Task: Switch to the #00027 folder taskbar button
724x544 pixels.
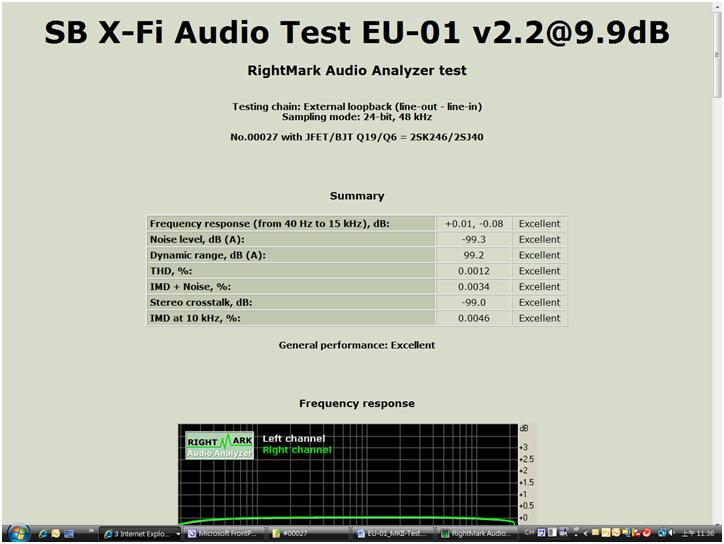Action: (x=308, y=534)
